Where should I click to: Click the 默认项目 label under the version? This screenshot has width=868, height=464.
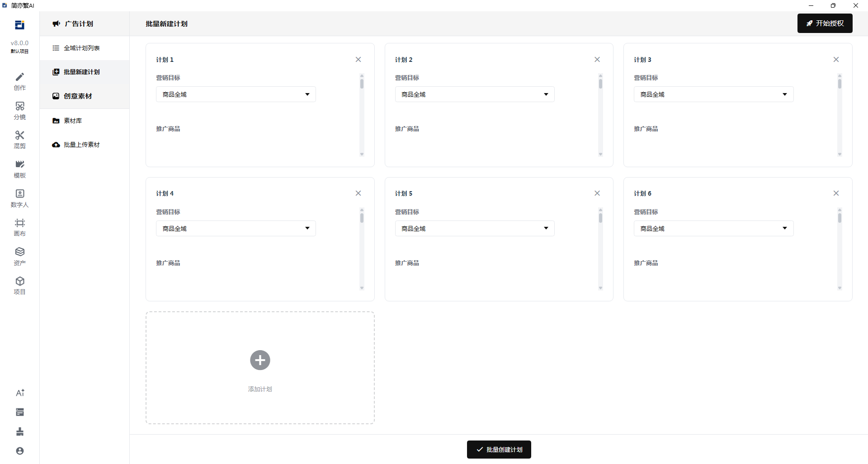point(19,52)
